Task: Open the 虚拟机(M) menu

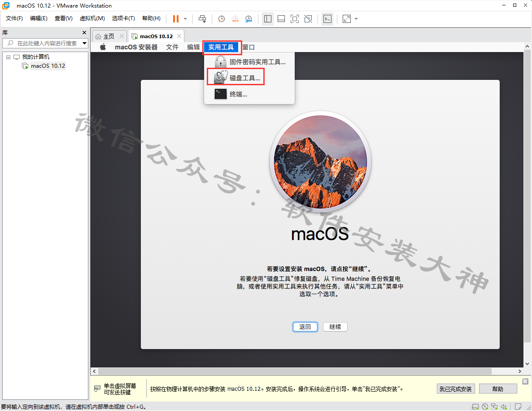Action: [92, 18]
